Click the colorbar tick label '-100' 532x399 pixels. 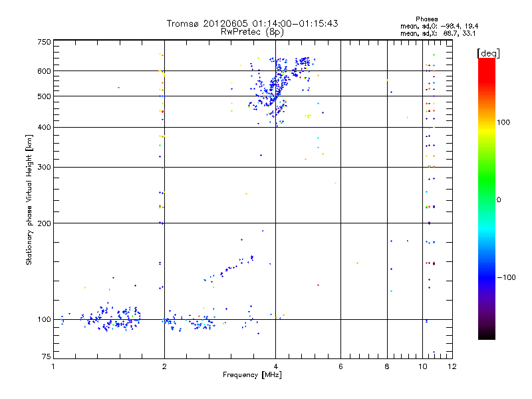507,277
